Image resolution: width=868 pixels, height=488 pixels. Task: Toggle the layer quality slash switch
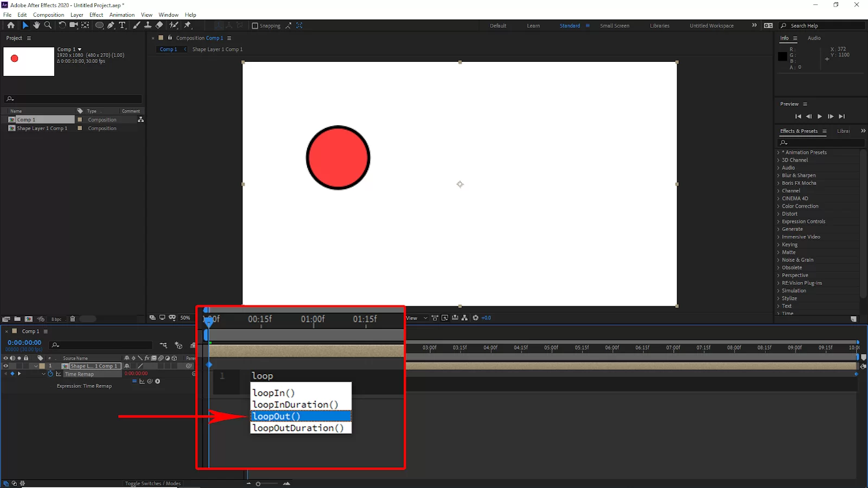tap(141, 366)
